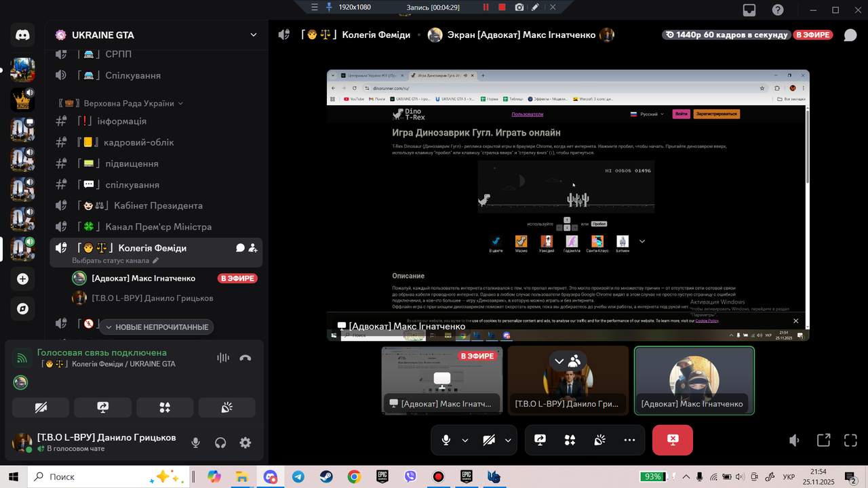Open soundboard button in voice panel
Screen dimensions: 868x488
(227, 407)
